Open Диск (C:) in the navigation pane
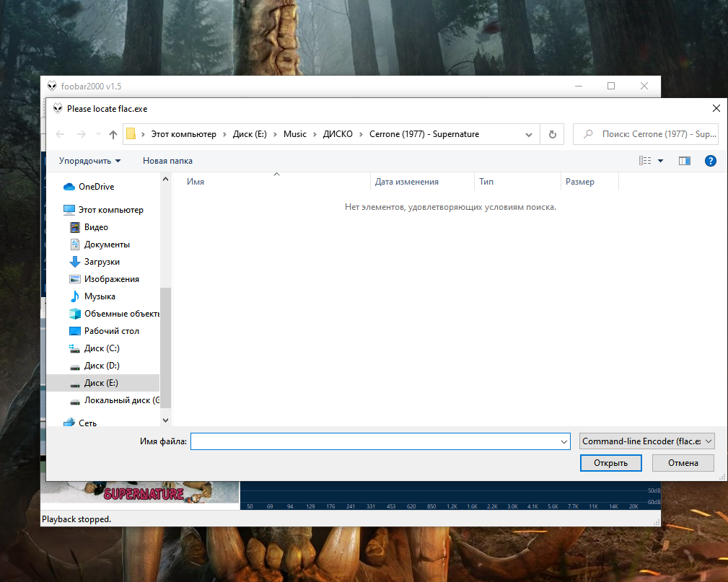The width and height of the screenshot is (728, 582). (x=102, y=348)
